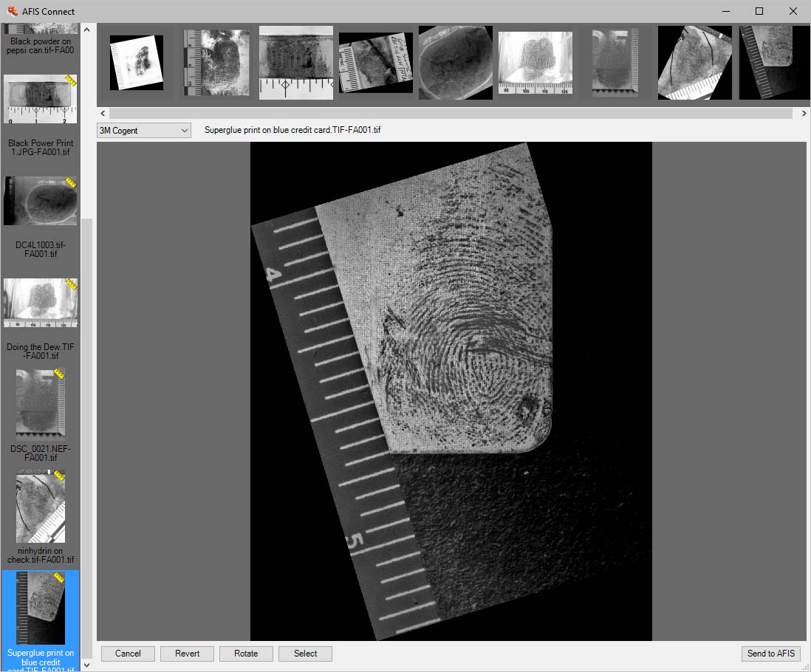811x672 pixels.
Task: Choose the ninhydrin on check thumbnail
Action: click(41, 507)
